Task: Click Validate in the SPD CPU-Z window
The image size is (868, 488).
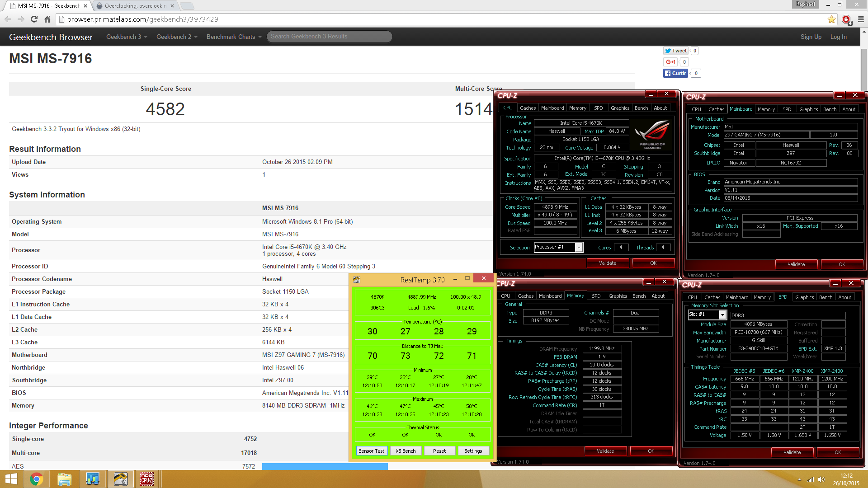Action: [792, 452]
